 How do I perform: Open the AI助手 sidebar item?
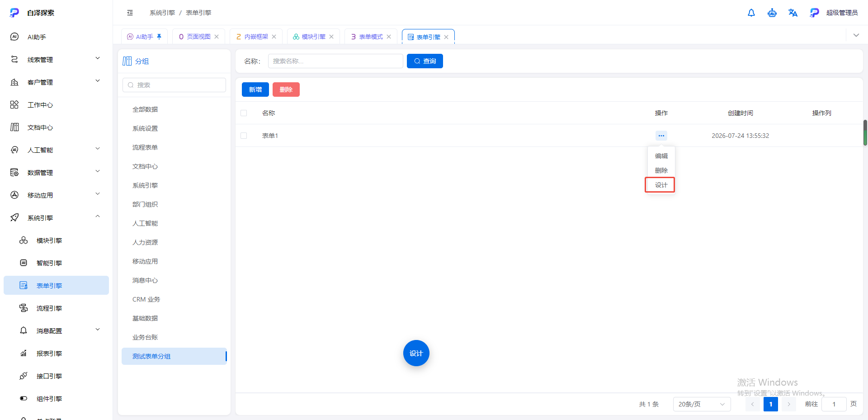pos(56,37)
